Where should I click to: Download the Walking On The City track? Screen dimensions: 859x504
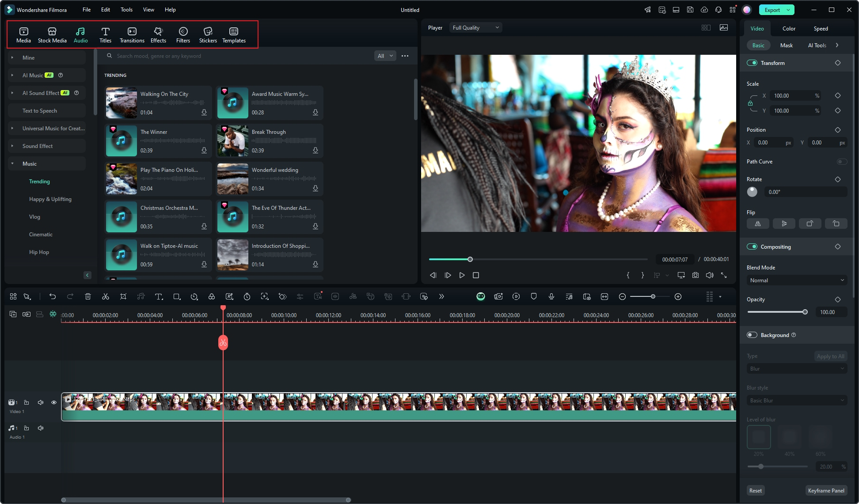click(204, 112)
